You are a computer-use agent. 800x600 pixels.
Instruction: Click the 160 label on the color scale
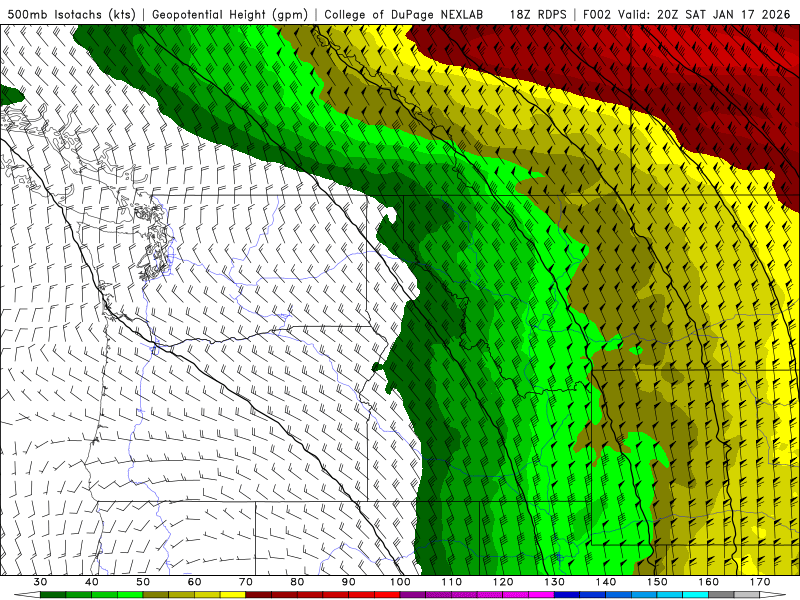coord(709,582)
